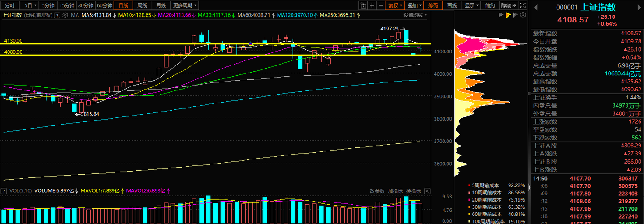
Task: Switch to 分时 intraday view
Action: (x=9, y=5)
